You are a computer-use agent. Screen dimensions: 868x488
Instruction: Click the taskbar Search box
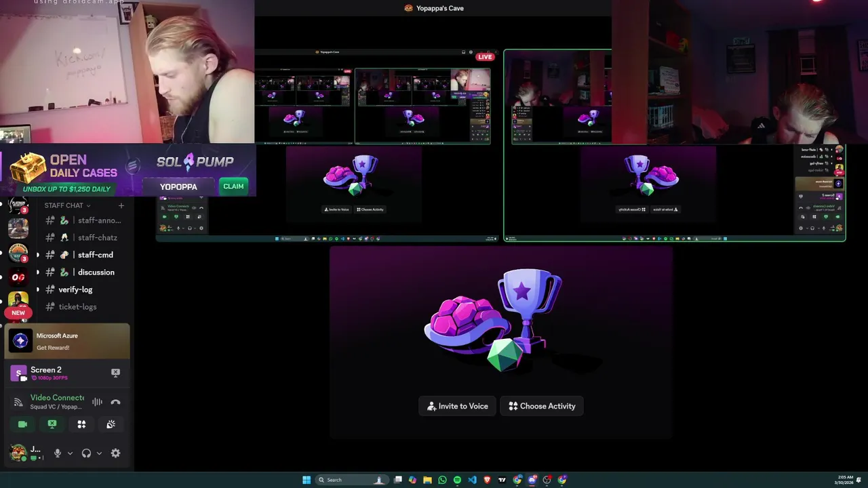point(351,480)
